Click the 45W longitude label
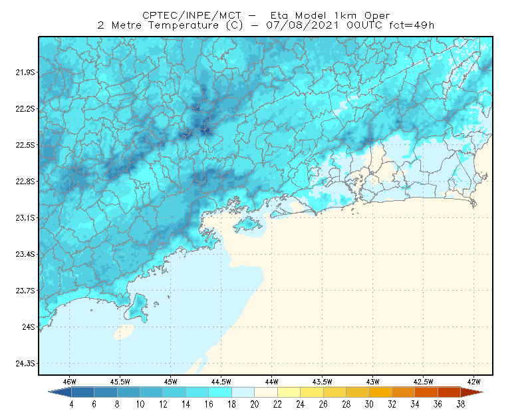Viewport: 532px width, 411px height. [171, 382]
